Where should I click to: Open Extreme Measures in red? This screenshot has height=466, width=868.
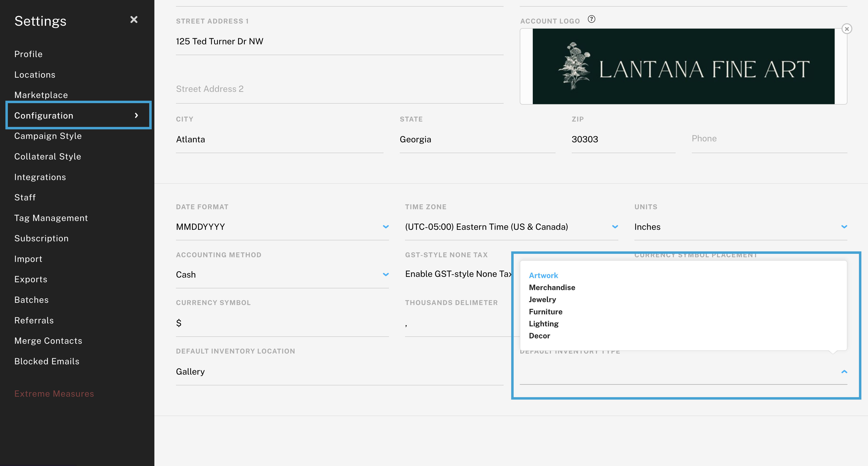tap(54, 393)
